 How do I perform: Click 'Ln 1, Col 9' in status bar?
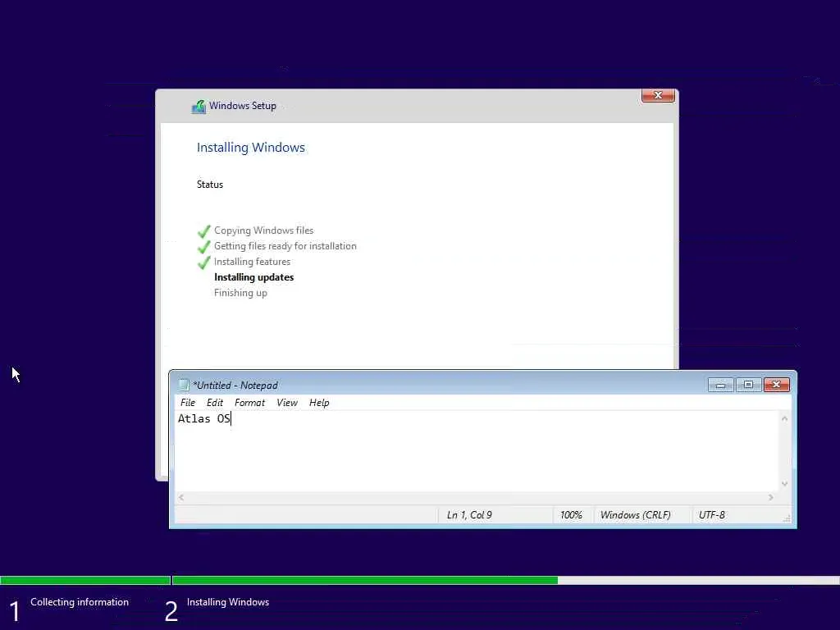click(469, 515)
